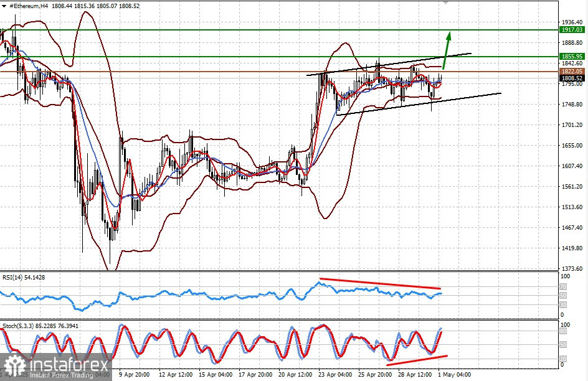Click the 17 Apr 20:00 time label
Screen dimensions: 588x381
255,375
